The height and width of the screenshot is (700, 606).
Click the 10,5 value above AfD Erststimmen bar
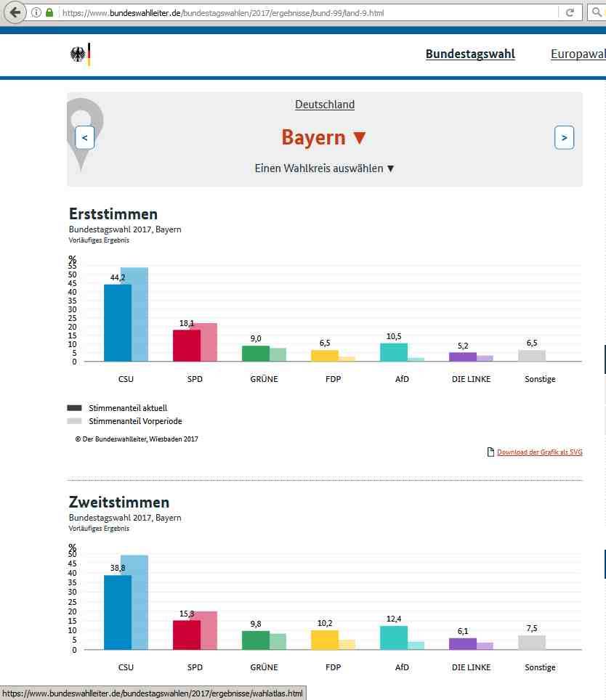[x=394, y=336]
